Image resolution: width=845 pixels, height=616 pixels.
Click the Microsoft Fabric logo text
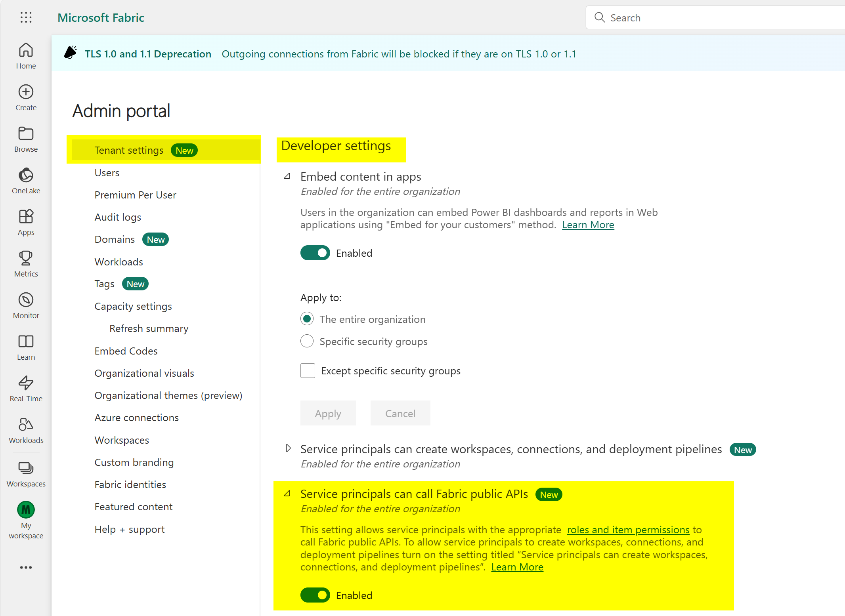[101, 17]
